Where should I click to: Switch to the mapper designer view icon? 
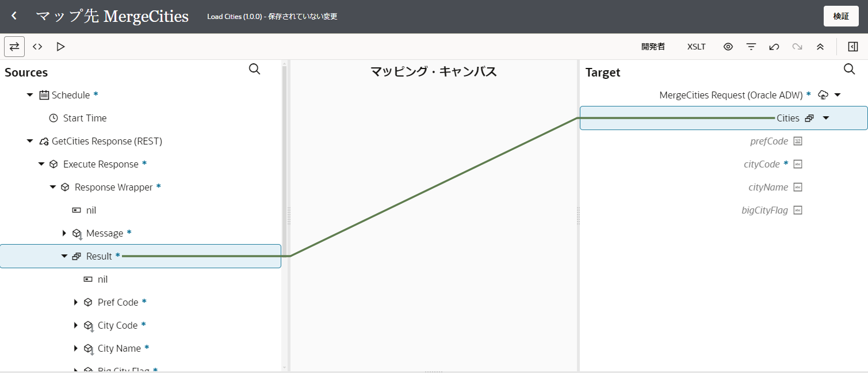[14, 47]
